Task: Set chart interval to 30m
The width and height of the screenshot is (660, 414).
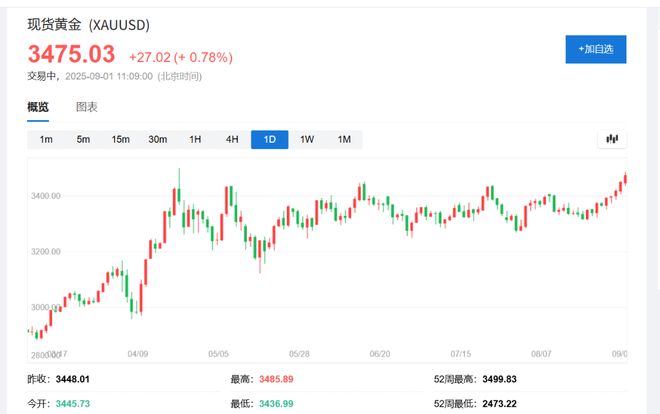Action: (x=158, y=139)
